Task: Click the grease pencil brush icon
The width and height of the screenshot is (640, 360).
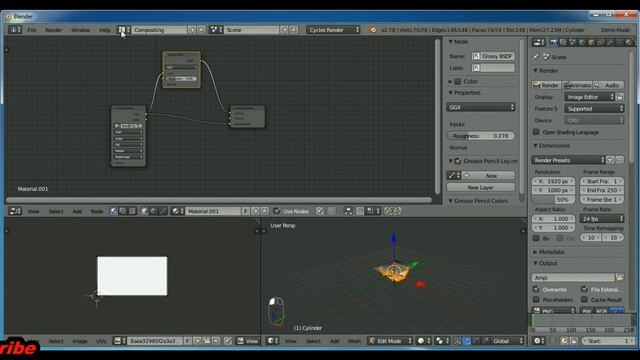Action: click(x=454, y=176)
